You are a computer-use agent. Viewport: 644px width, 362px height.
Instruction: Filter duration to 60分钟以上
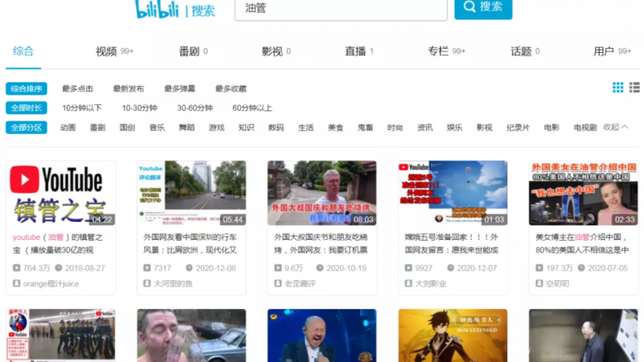coord(252,108)
